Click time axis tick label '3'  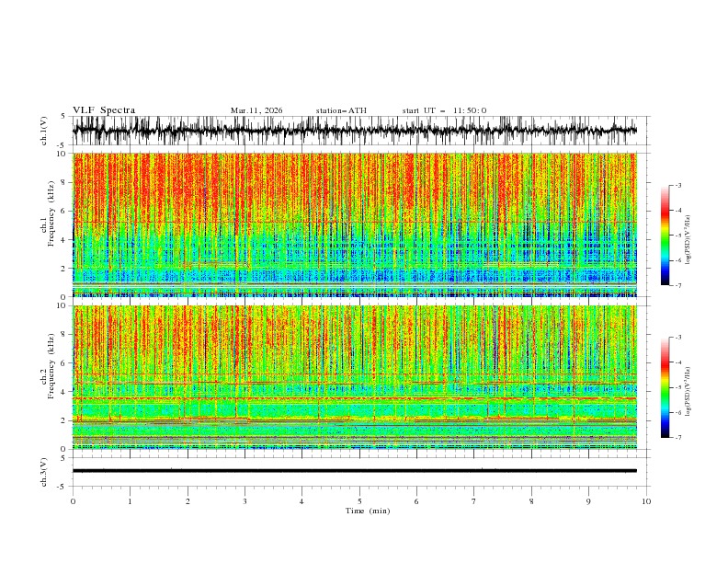point(245,501)
